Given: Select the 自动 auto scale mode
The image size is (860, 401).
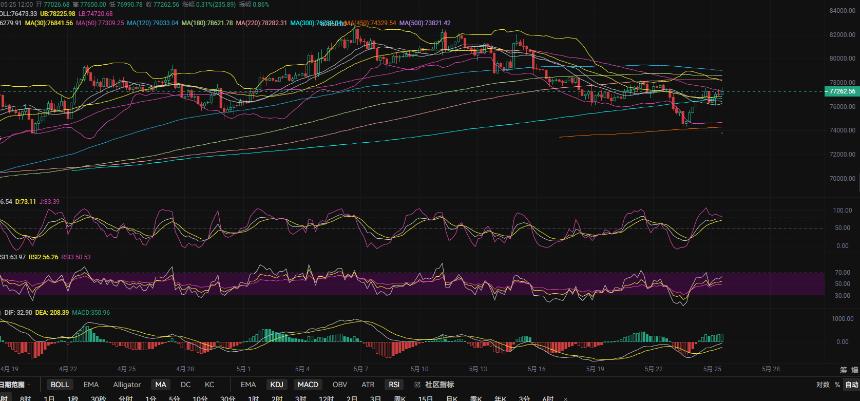Looking at the screenshot, I should point(851,385).
